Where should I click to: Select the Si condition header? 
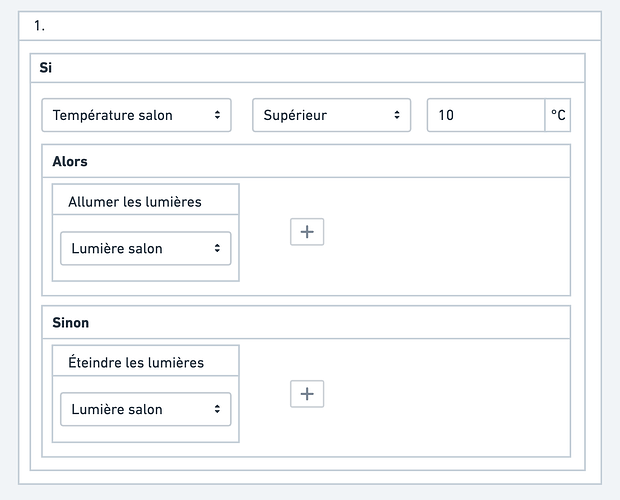pyautogui.click(x=46, y=68)
